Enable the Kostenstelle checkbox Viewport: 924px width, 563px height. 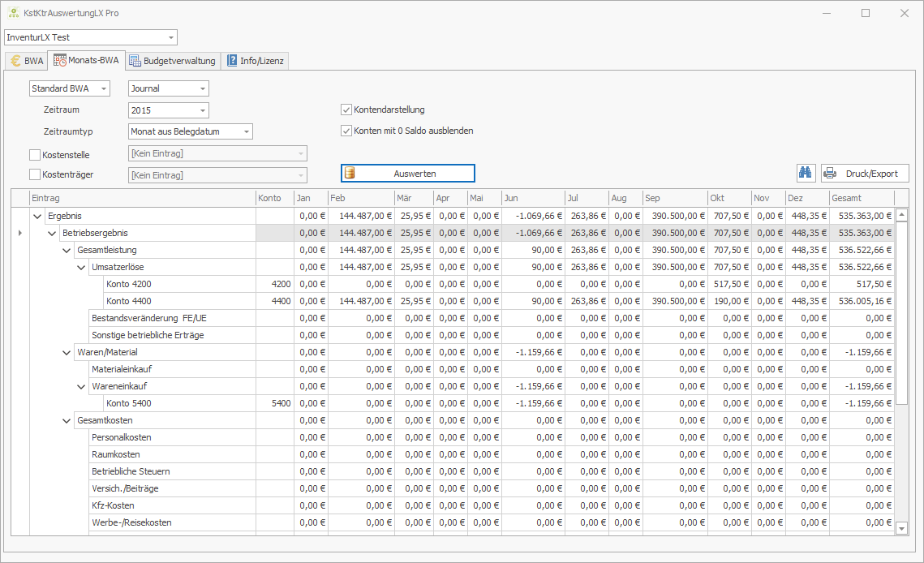35,154
